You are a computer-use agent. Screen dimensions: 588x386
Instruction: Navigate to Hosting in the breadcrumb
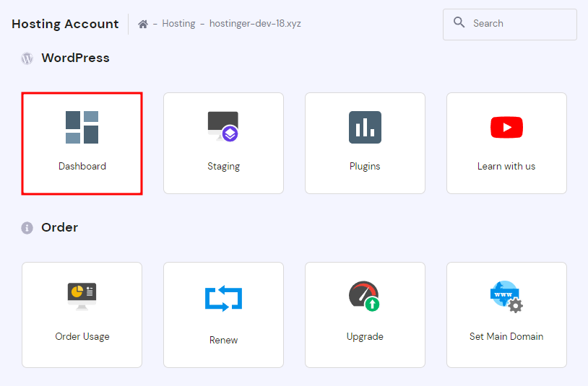click(x=178, y=24)
